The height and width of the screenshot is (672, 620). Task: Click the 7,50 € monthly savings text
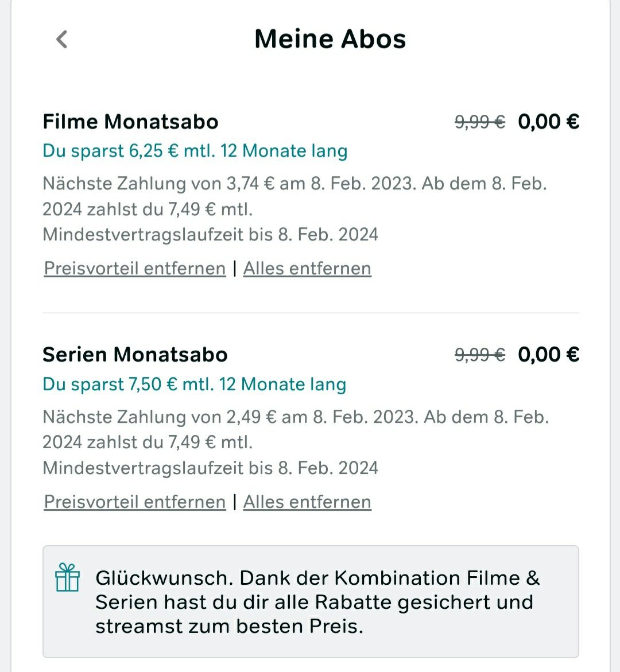pos(194,384)
